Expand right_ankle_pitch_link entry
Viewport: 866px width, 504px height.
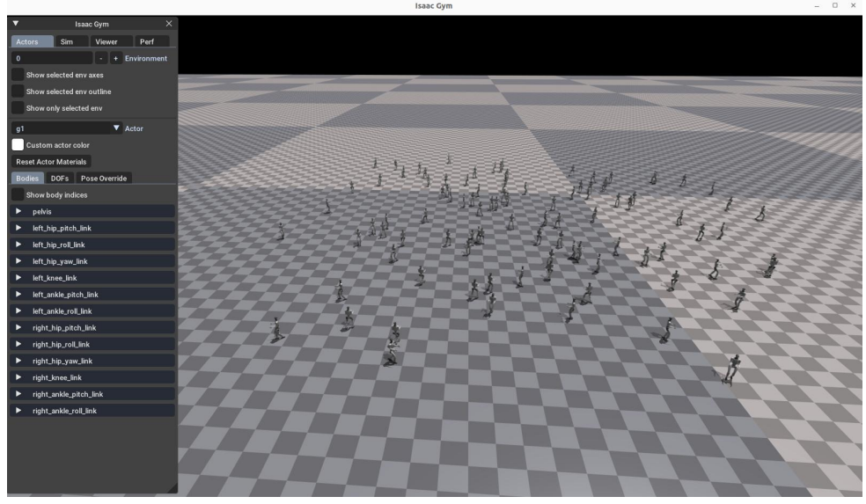click(x=18, y=393)
